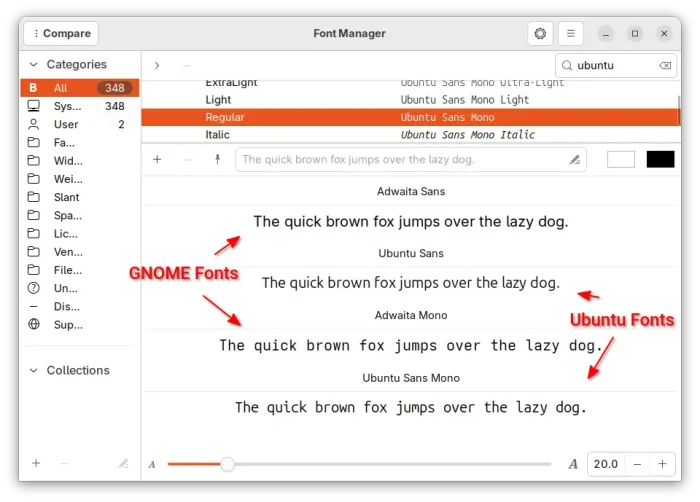Open the Compare mode menu button

[x=61, y=33]
